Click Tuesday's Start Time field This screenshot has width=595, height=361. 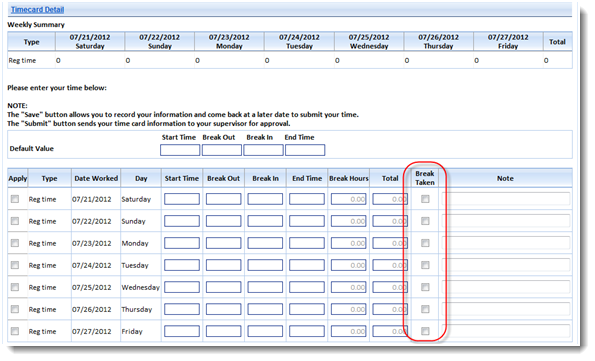(182, 265)
